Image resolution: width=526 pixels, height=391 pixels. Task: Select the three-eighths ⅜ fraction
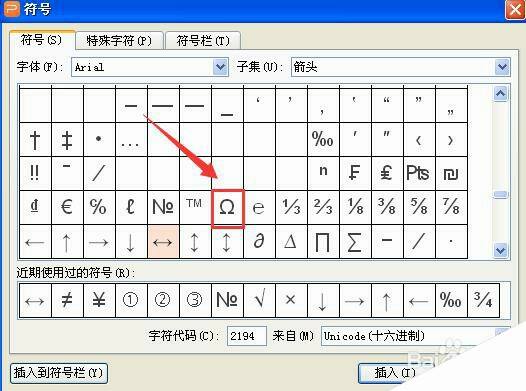click(x=387, y=208)
